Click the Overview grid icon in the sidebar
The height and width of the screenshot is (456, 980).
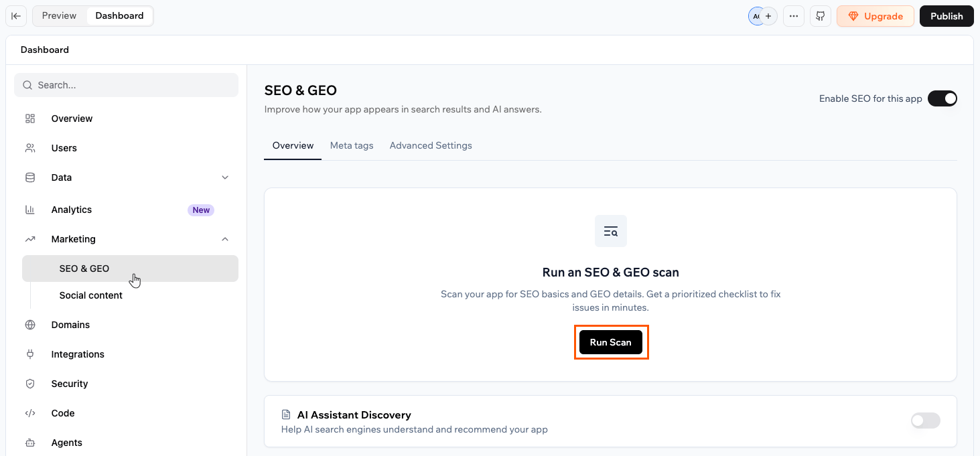click(30, 119)
